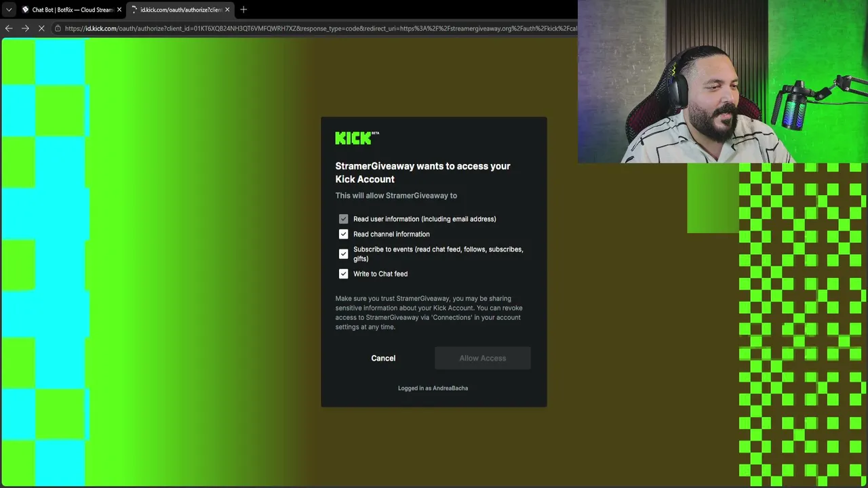Click Allow Access to authorize StramerGiveaway
Screen dimensions: 868x488
(x=483, y=358)
